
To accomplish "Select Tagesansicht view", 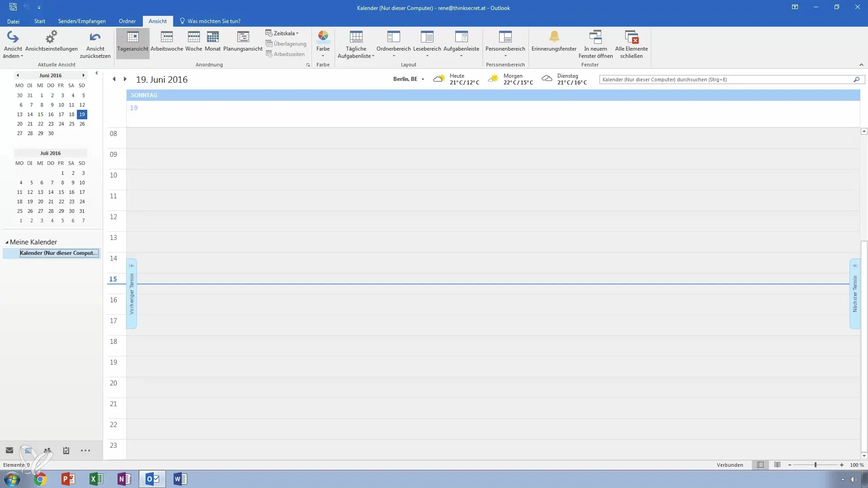I will click(132, 44).
